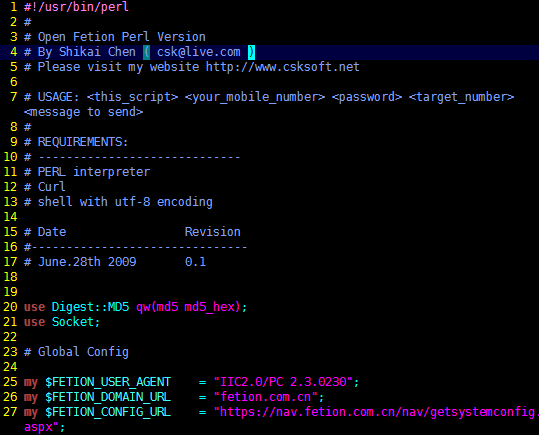Click the $FETION_USER_AGENT variable
The height and width of the screenshot is (435, 539).
108,382
